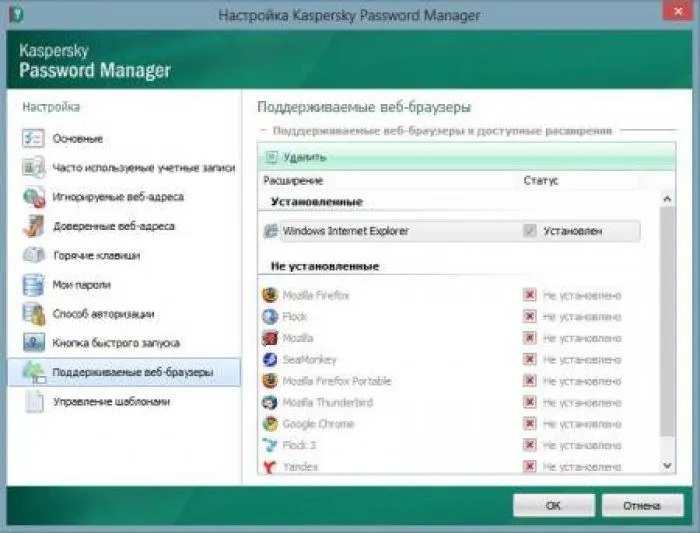Toggle the status checkbox in the Flock row

coord(529,316)
